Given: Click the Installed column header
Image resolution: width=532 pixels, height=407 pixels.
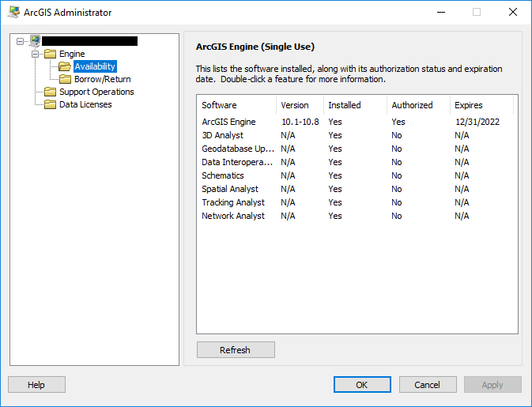Looking at the screenshot, I should click(x=355, y=105).
